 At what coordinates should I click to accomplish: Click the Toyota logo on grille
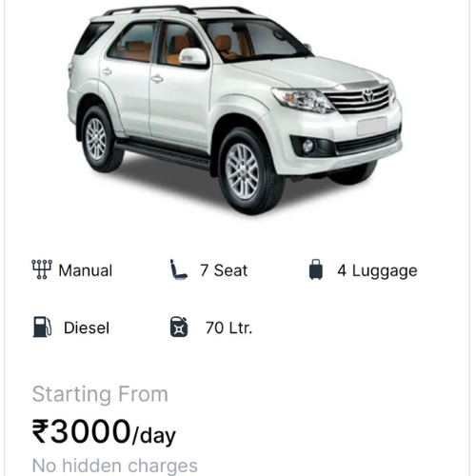click(x=368, y=95)
